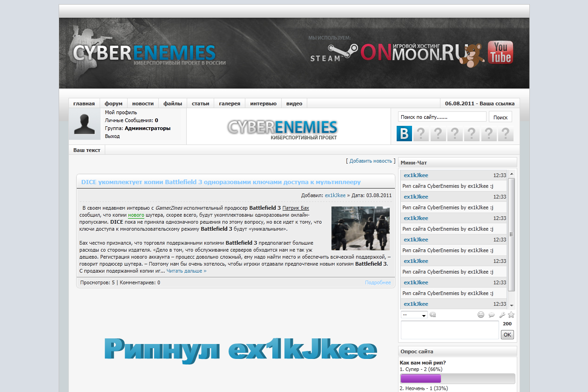This screenshot has height=392, width=588.
Task: Focus the Поиск по сайту search field
Action: pos(442,117)
